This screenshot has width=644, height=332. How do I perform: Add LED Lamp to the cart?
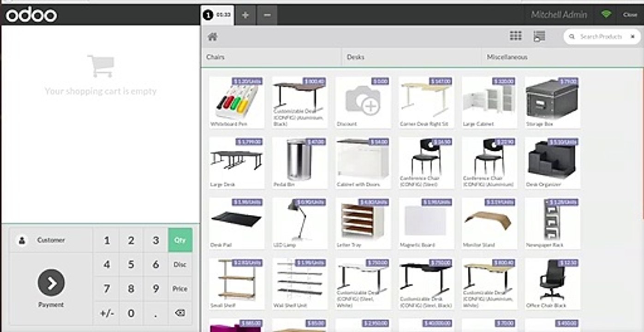[300, 223]
